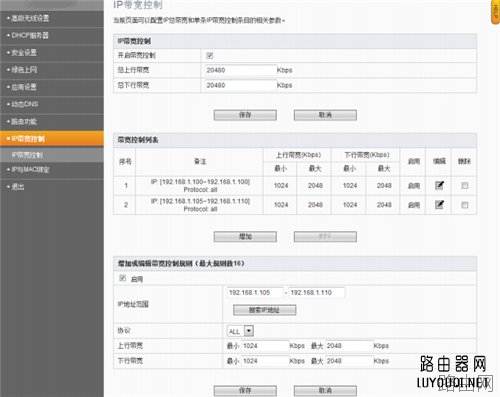Click the 搜索IP地址 button
The image size is (500, 397).
264,310
